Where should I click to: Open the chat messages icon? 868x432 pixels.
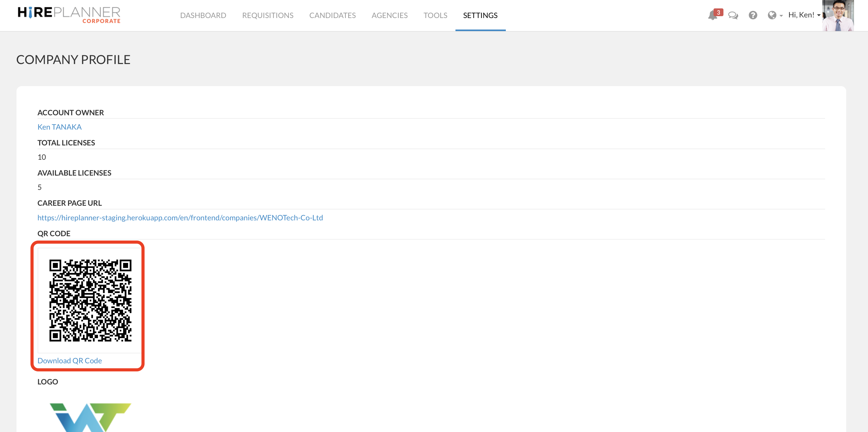pyautogui.click(x=732, y=16)
